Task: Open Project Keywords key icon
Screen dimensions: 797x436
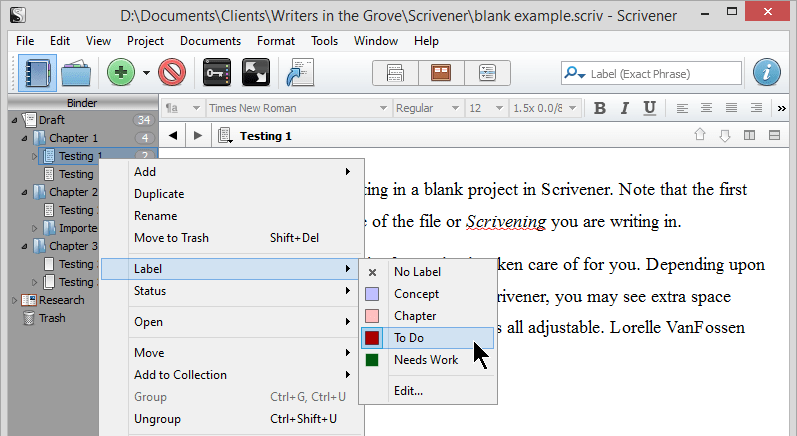Action: pyautogui.click(x=217, y=73)
